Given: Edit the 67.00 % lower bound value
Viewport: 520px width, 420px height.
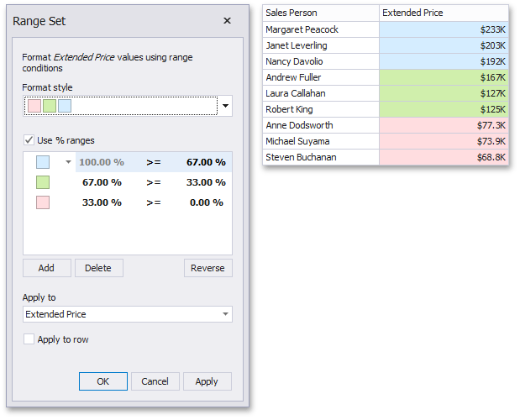Looking at the screenshot, I should tap(205, 162).
